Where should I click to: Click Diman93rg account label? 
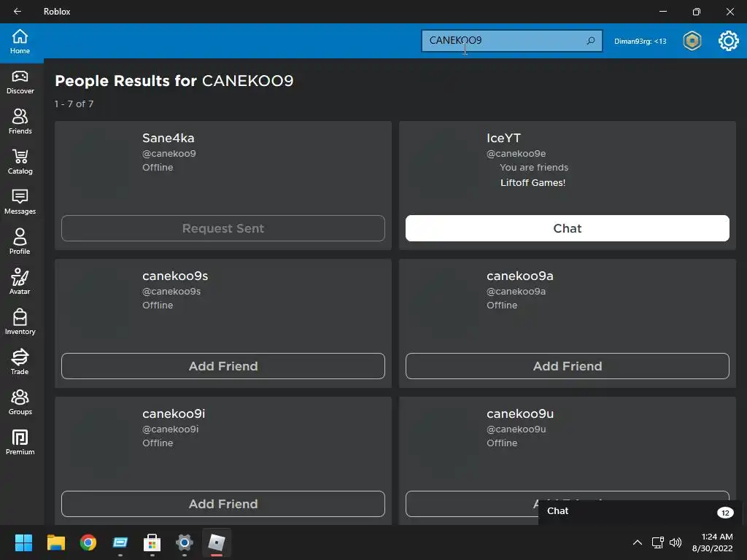tap(640, 41)
